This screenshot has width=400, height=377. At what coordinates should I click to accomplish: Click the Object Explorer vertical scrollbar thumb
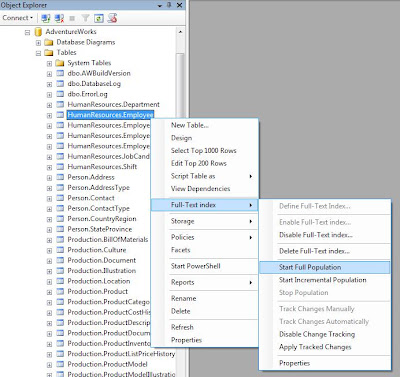(180, 87)
